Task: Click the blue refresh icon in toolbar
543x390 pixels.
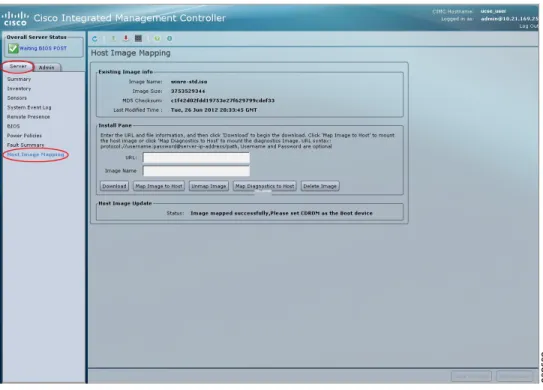Action: 95,39
